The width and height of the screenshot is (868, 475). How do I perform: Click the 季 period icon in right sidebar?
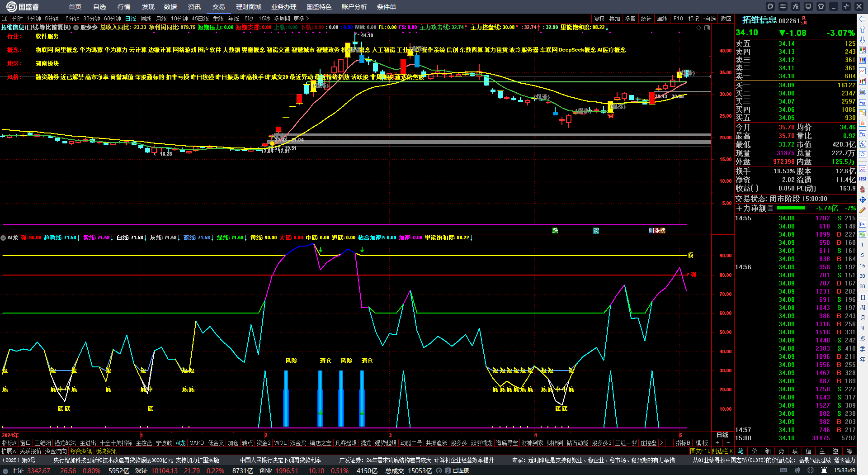pyautogui.click(x=863, y=349)
